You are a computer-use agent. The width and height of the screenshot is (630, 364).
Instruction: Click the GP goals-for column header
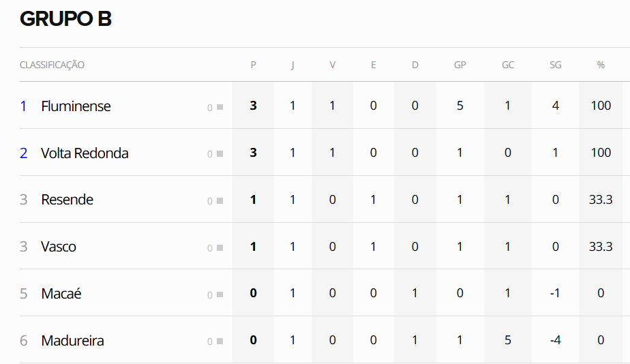pos(460,65)
